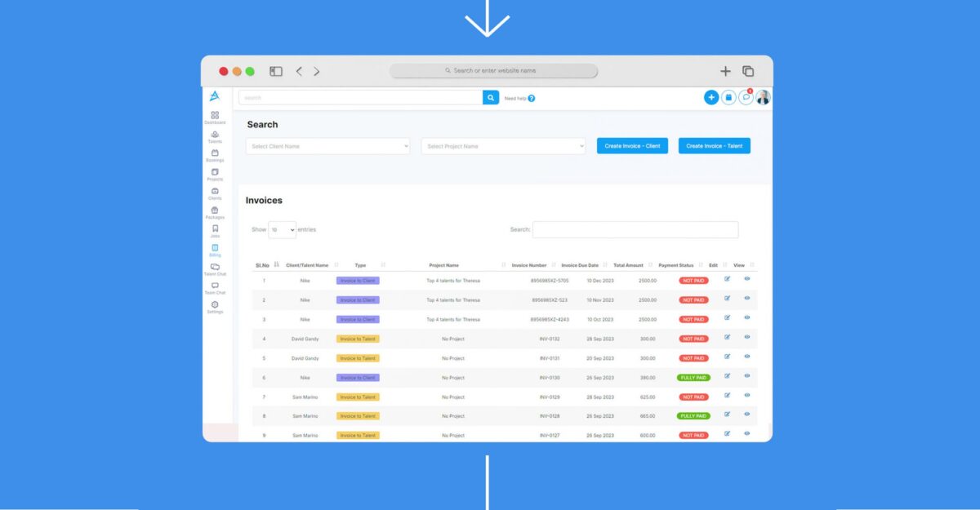Click the blue plus add button

[711, 97]
